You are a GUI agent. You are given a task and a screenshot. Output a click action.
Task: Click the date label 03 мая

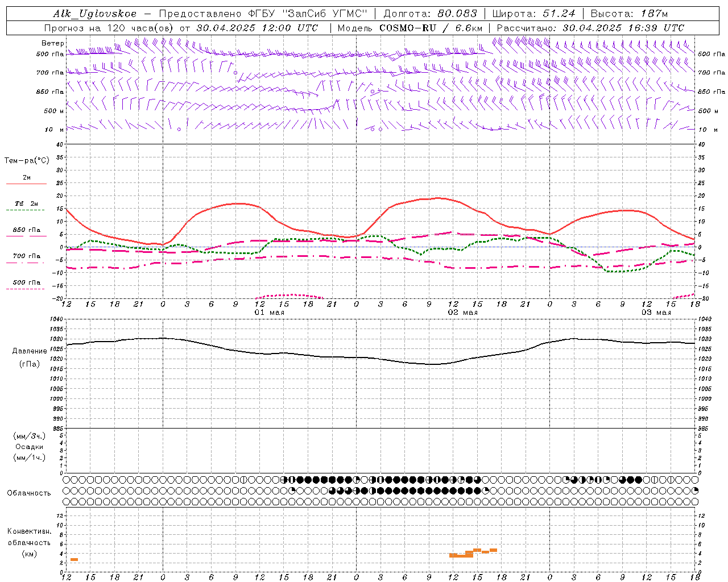click(656, 313)
